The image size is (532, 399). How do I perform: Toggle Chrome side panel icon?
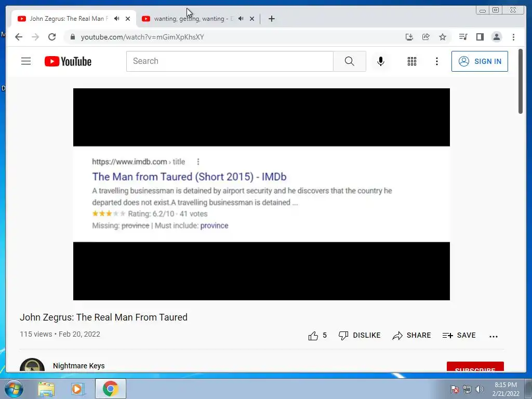(x=480, y=37)
